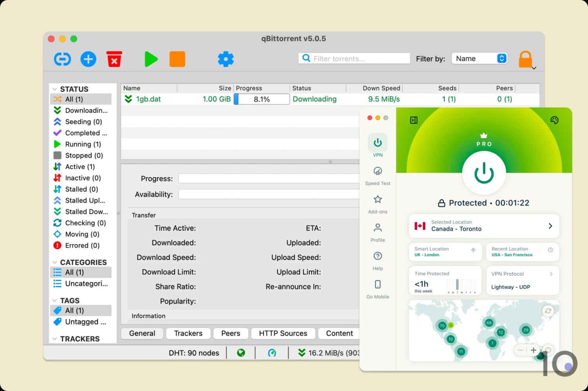Select All (1) under STATUS filter
588x391 pixels.
[x=81, y=99]
